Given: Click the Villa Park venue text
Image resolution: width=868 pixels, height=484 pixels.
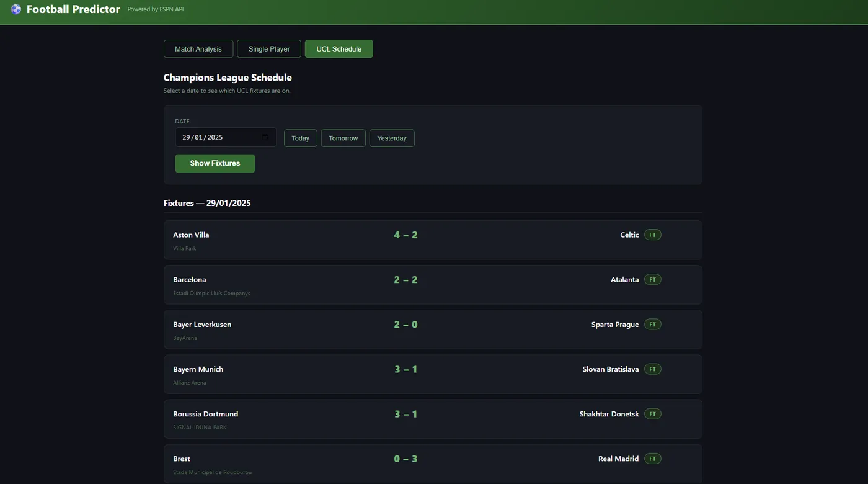Looking at the screenshot, I should tap(185, 248).
